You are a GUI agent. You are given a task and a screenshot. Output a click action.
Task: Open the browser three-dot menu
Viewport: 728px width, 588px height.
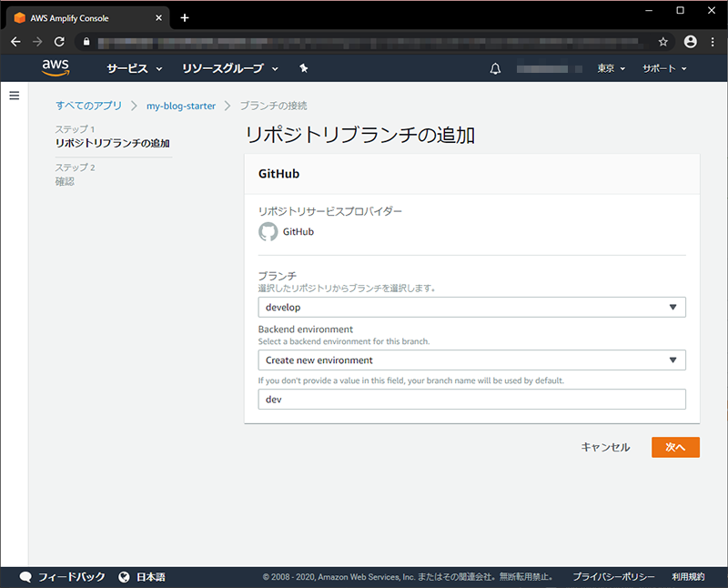[x=713, y=42]
